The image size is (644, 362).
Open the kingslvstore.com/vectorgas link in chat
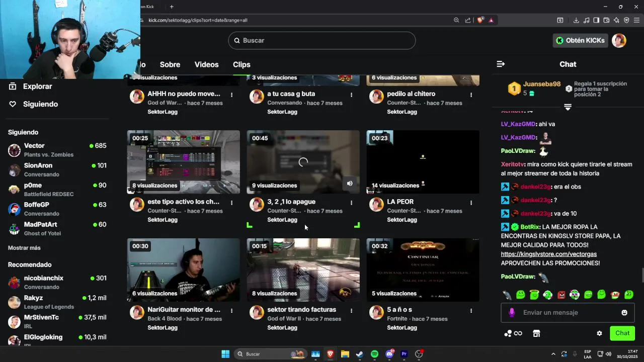(x=548, y=254)
